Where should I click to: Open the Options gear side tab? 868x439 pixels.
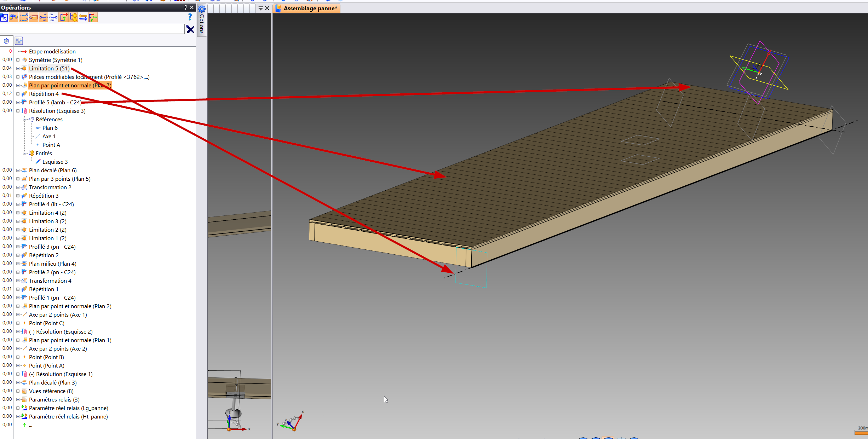click(202, 20)
